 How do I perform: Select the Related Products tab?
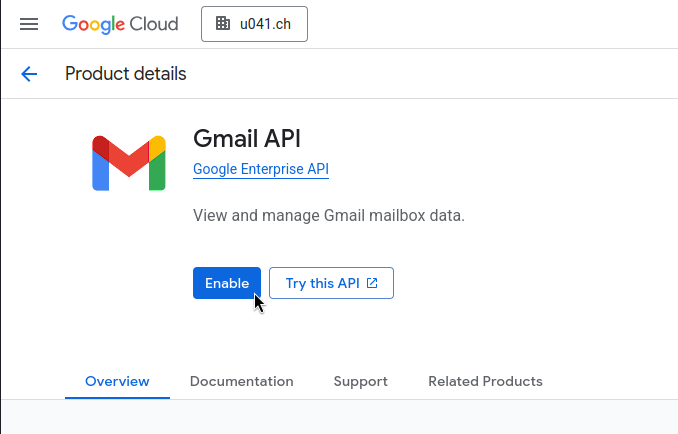point(485,381)
